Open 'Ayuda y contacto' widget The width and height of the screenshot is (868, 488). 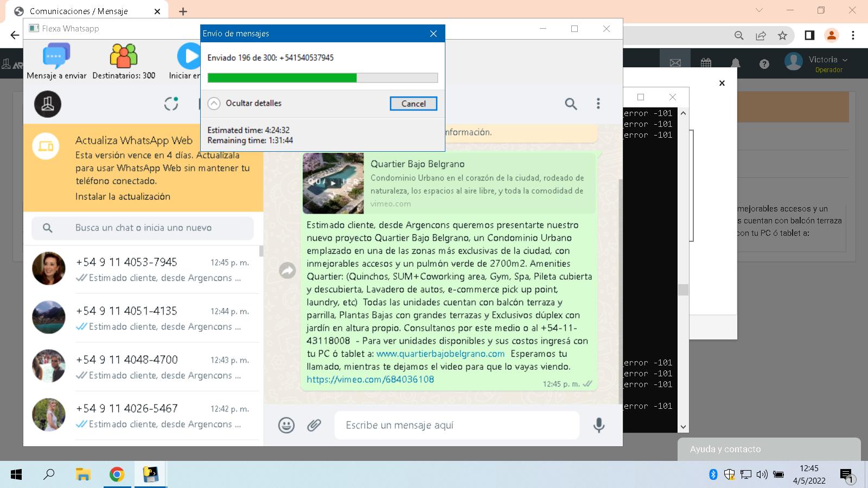pyautogui.click(x=769, y=449)
